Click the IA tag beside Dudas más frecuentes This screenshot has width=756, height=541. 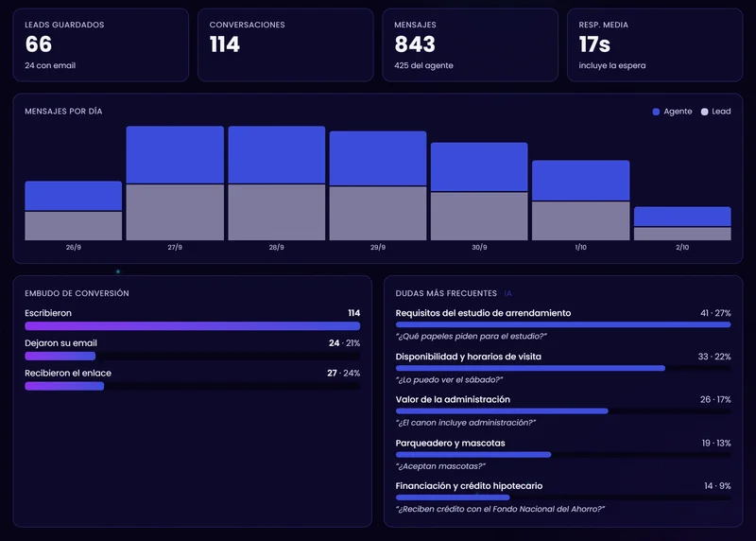[507, 293]
